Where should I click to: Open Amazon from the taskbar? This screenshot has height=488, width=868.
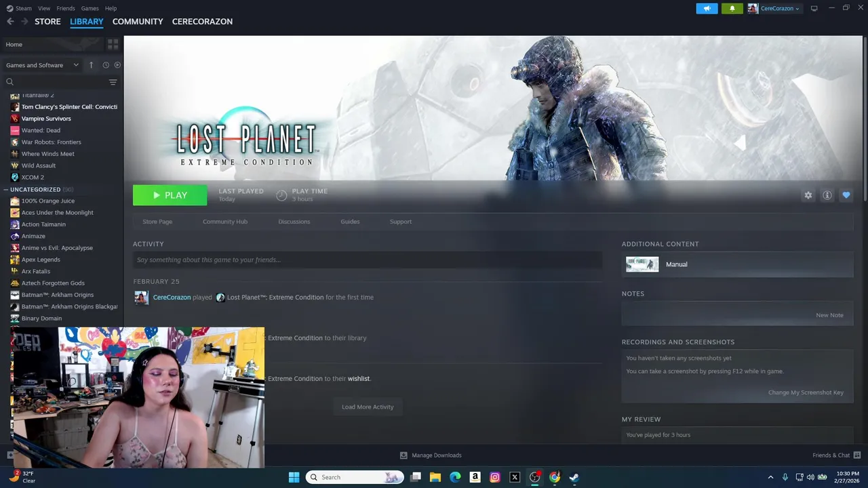475,477
